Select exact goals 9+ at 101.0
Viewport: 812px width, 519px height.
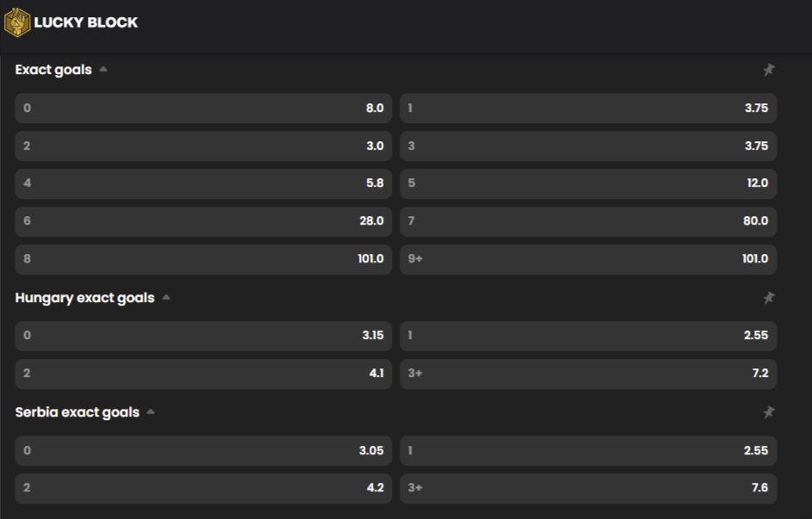coord(588,259)
